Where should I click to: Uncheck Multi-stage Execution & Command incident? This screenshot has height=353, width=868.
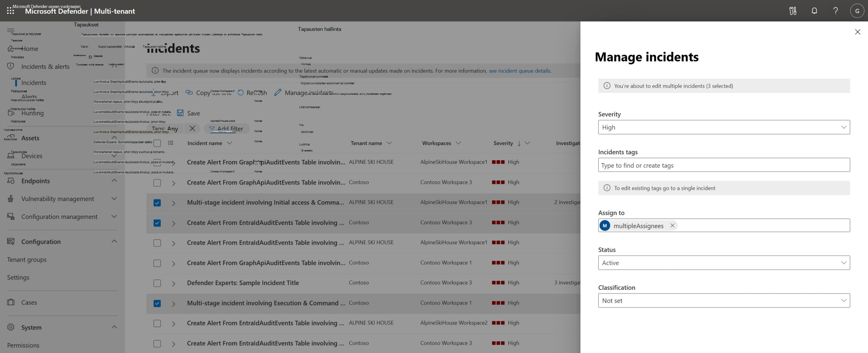[157, 303]
